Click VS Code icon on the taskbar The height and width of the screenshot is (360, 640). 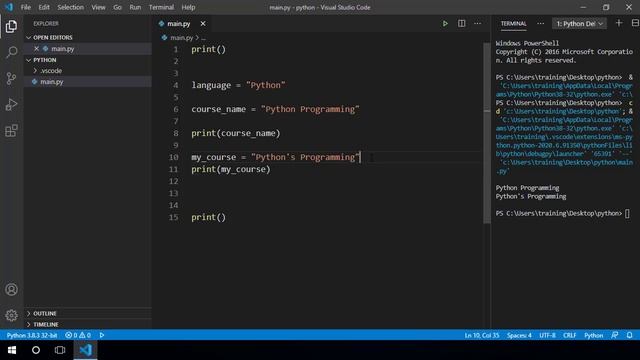[85, 350]
